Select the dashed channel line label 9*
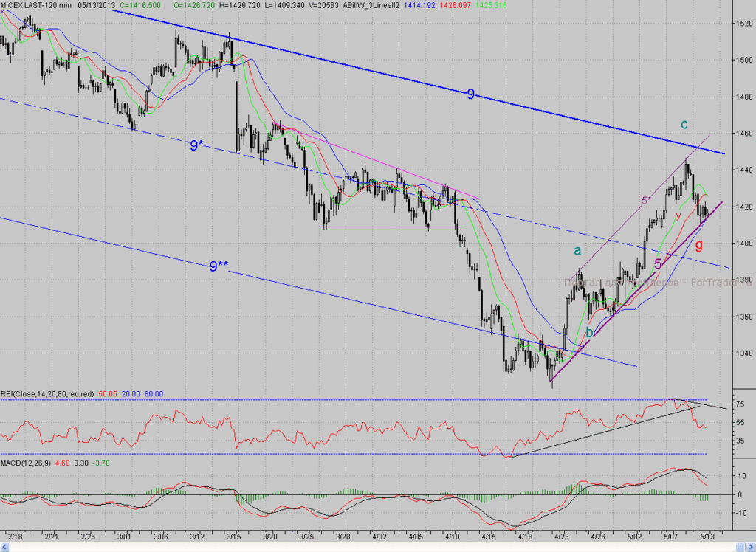Viewport: 756px width, 552px height. [x=196, y=145]
